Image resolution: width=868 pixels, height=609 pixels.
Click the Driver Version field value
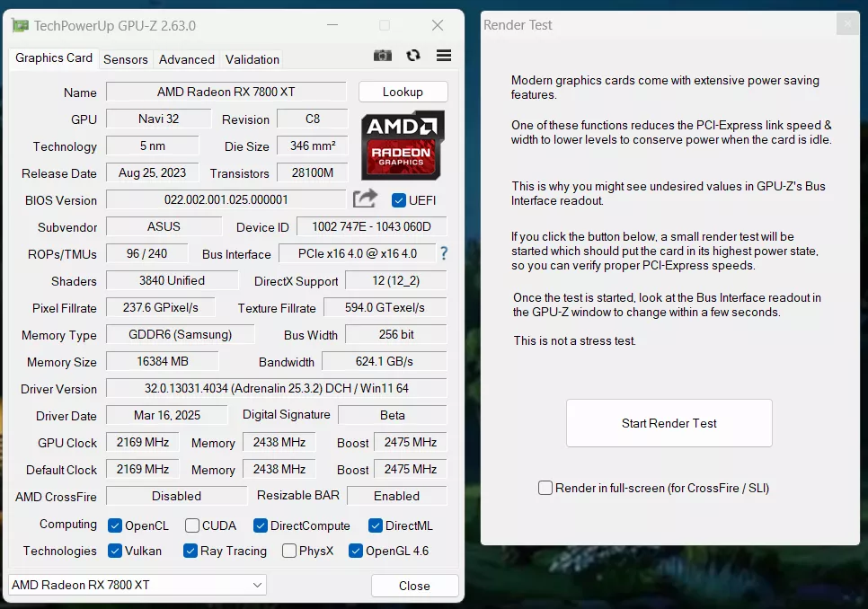click(276, 388)
